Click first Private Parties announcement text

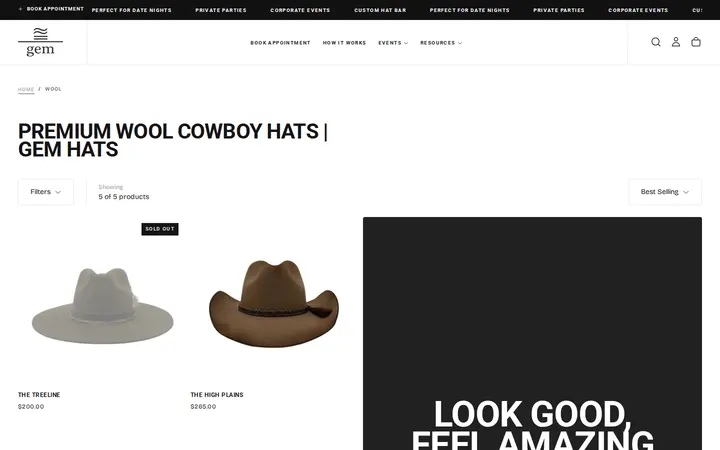click(x=221, y=10)
